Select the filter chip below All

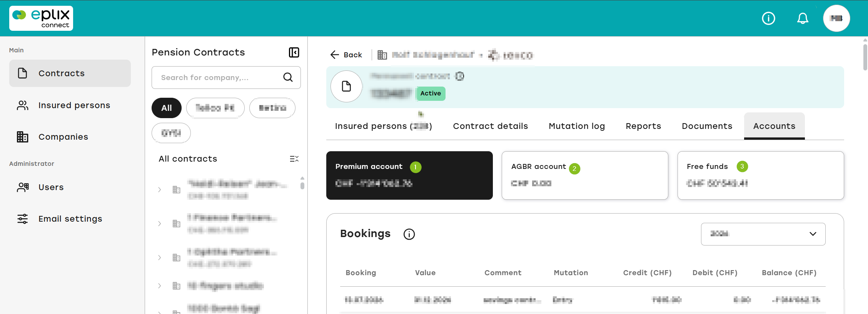pos(171,133)
